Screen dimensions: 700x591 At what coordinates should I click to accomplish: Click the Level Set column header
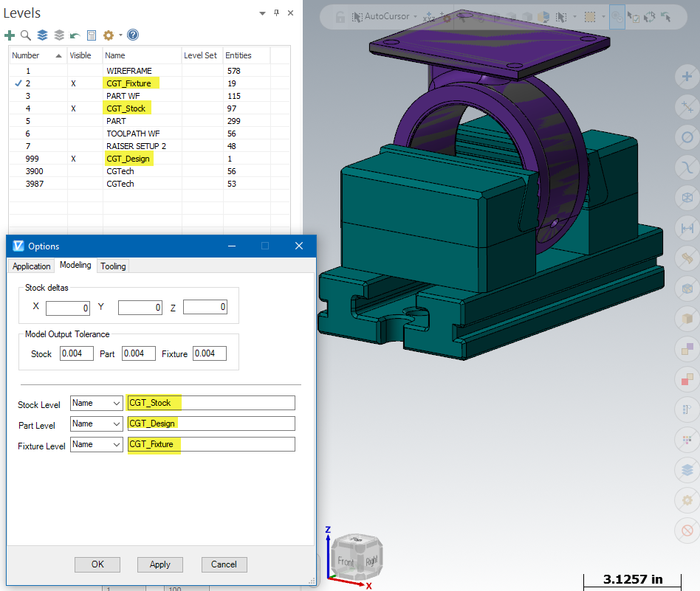point(202,55)
